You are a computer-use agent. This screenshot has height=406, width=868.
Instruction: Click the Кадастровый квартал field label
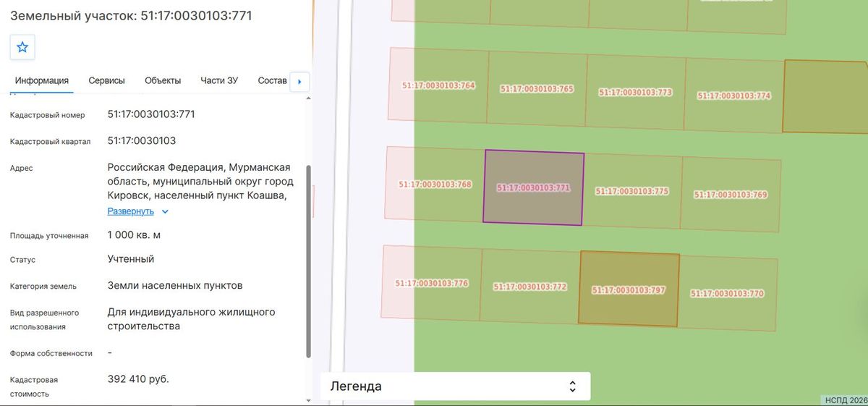click(x=51, y=141)
